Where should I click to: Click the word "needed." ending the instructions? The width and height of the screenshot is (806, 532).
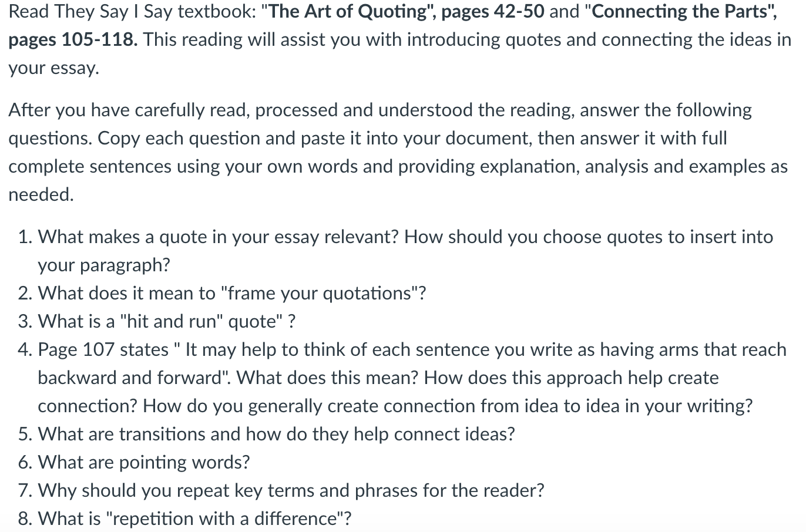tap(41, 194)
